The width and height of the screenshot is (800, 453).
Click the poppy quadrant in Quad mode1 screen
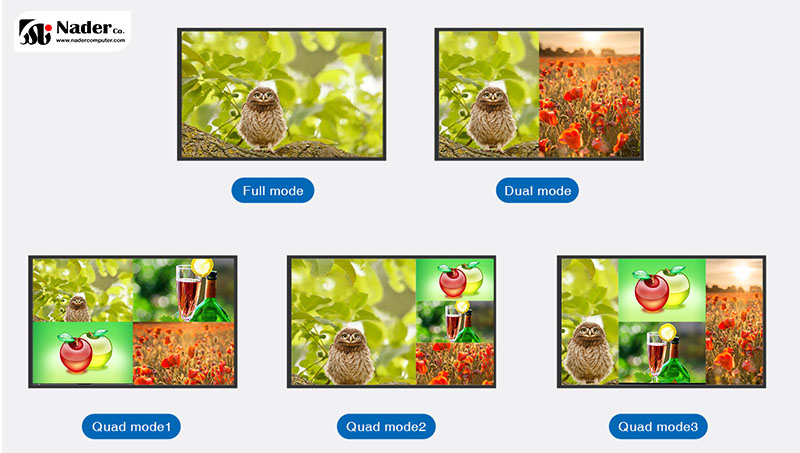click(184, 353)
